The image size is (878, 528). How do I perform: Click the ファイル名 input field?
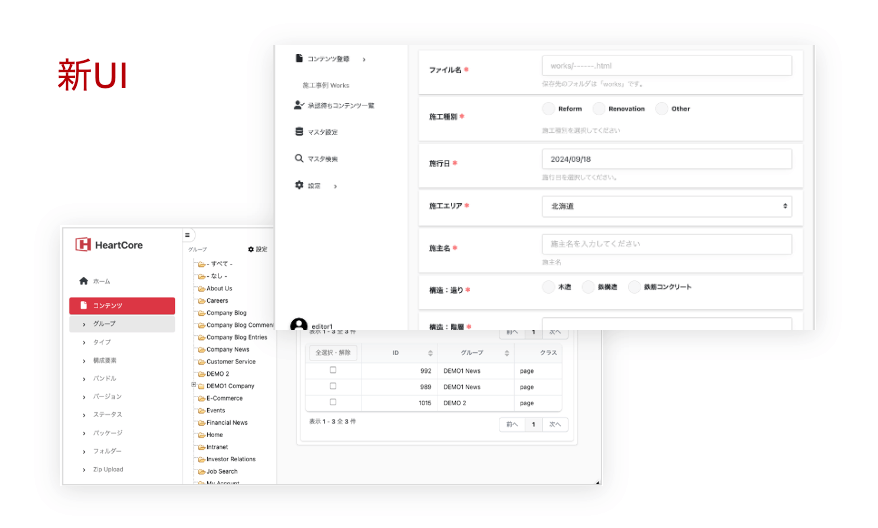(666, 65)
